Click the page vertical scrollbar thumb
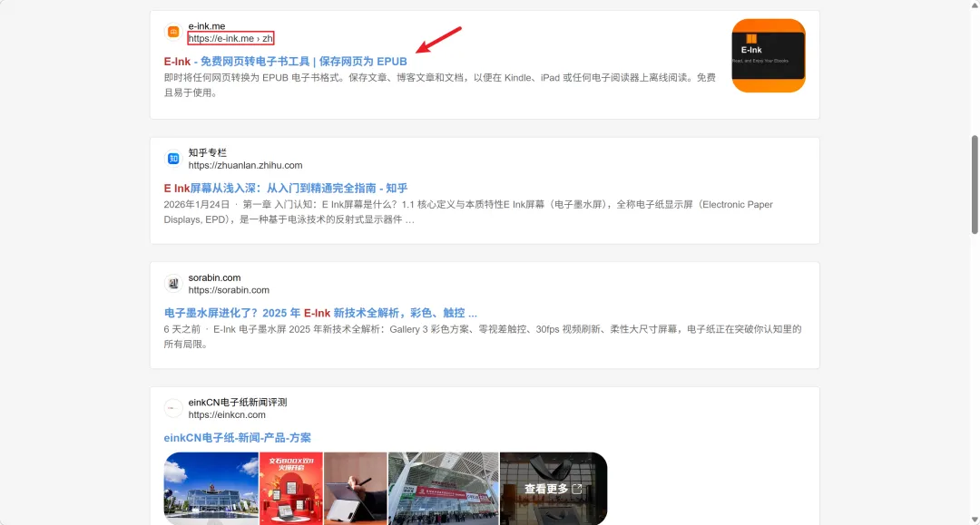Image resolution: width=980 pixels, height=525 pixels. click(975, 185)
